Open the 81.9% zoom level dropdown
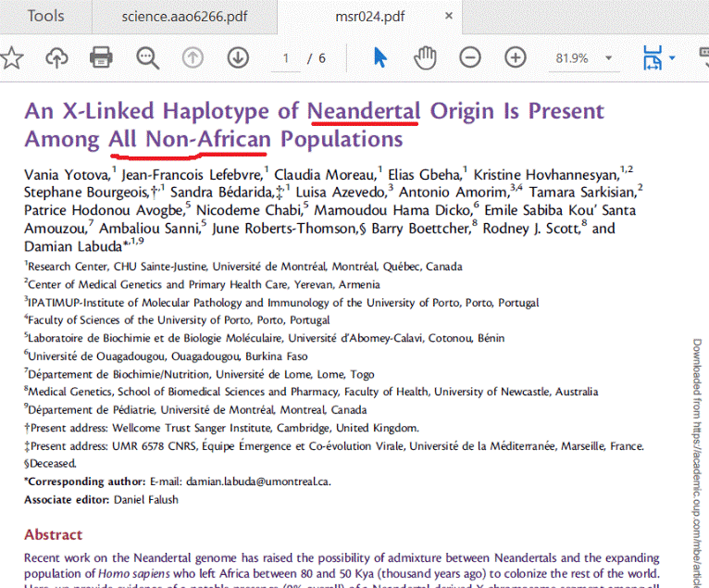This screenshot has height=588, width=709. pos(584,58)
